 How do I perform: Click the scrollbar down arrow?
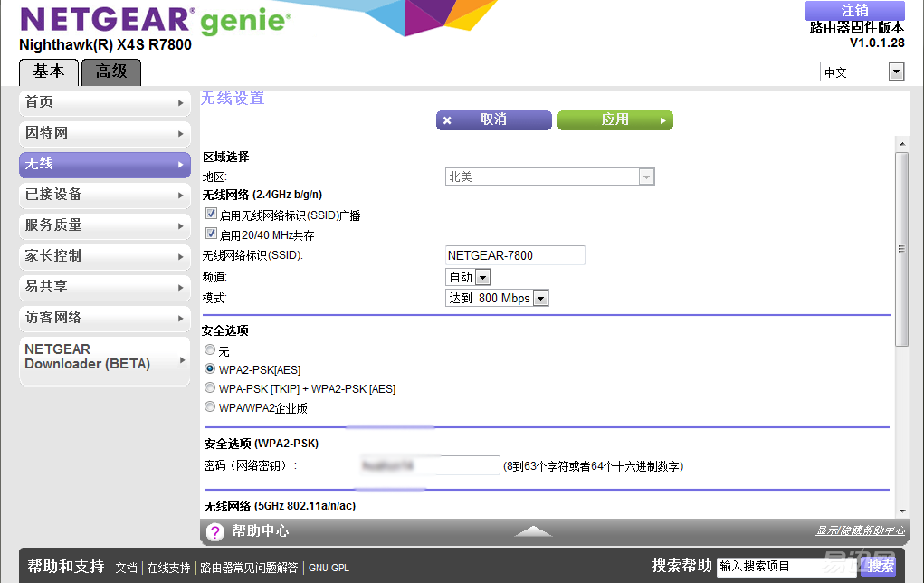(902, 511)
